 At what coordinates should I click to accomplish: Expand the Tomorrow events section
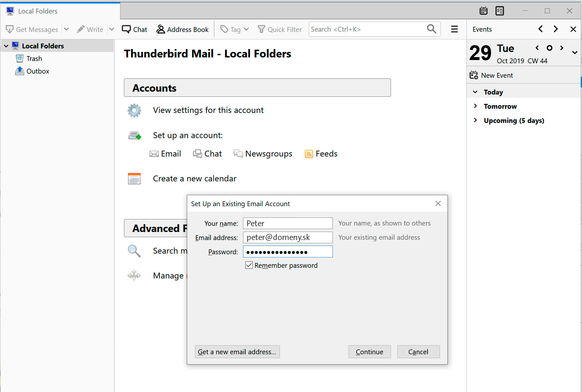pyautogui.click(x=475, y=106)
